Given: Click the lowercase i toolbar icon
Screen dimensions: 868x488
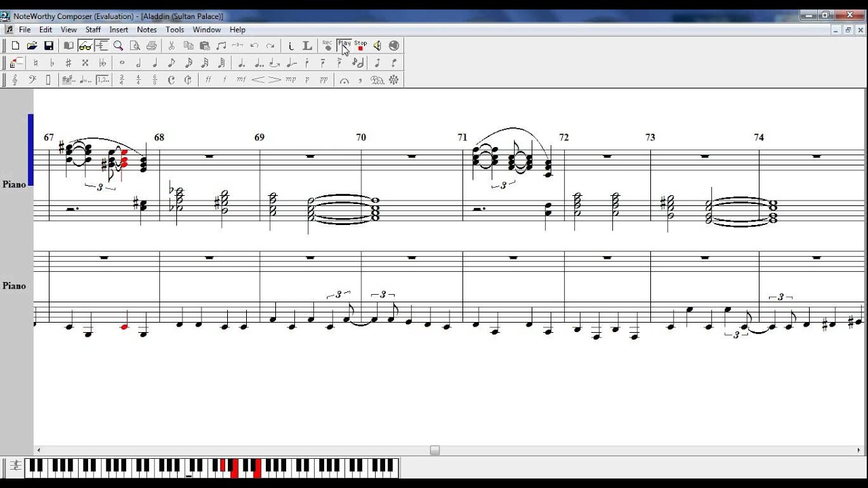Looking at the screenshot, I should (x=291, y=45).
